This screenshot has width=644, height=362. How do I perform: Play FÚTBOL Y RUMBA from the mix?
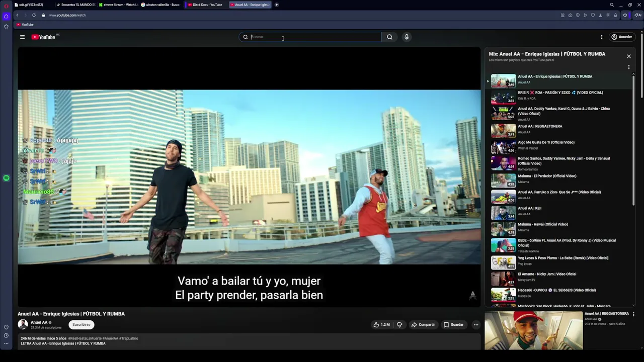point(558,80)
